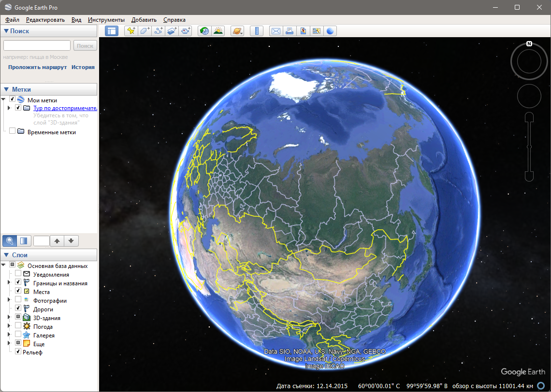Enable the Фотографии layer checkbox

(x=18, y=300)
